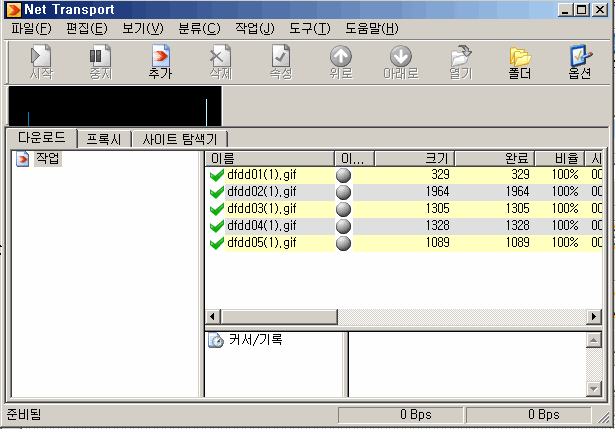The height and width of the screenshot is (429, 615).
Task: Select the file dfdd01(1).gif
Action: point(262,175)
